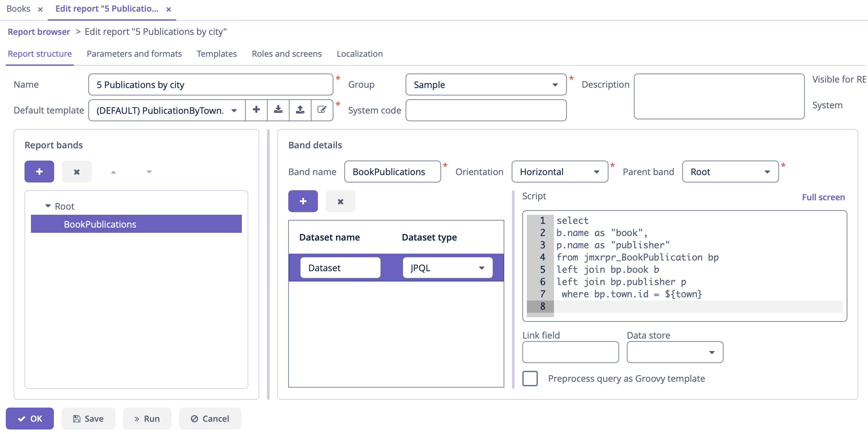
Task: Enable Preprocess query as Groovy template
Action: (x=530, y=379)
